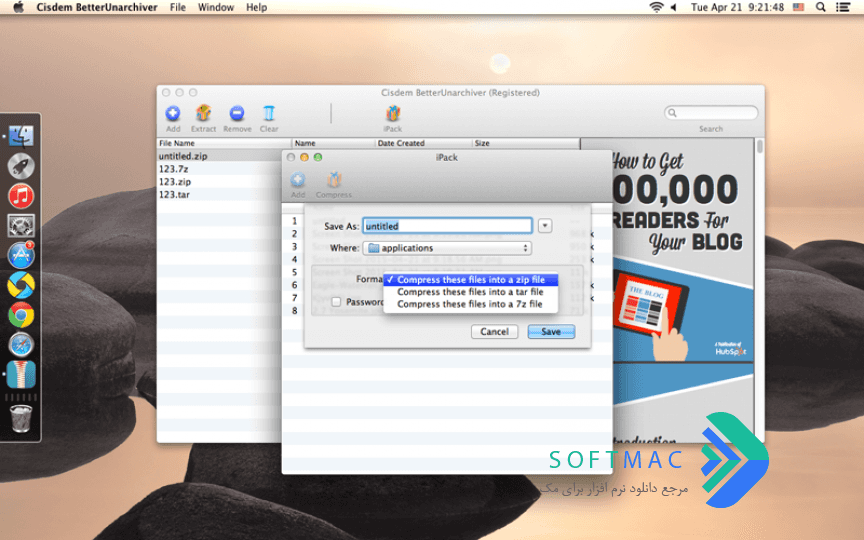Click the Wi-Fi status icon

pyautogui.click(x=656, y=7)
